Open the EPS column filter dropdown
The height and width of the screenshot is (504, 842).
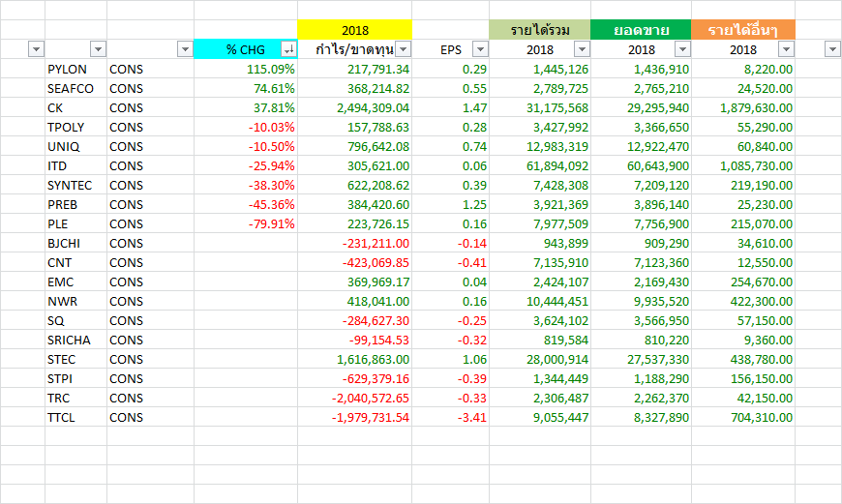[x=480, y=49]
